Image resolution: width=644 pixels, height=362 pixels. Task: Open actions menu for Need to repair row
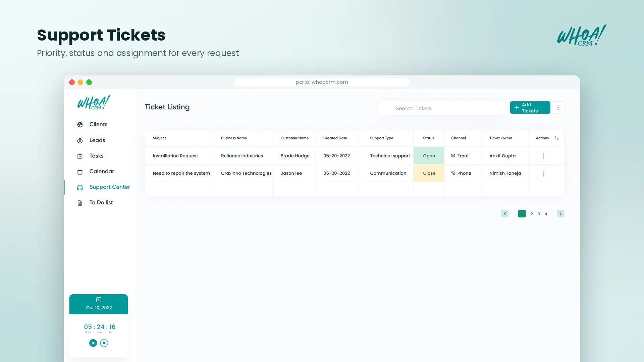coord(543,174)
